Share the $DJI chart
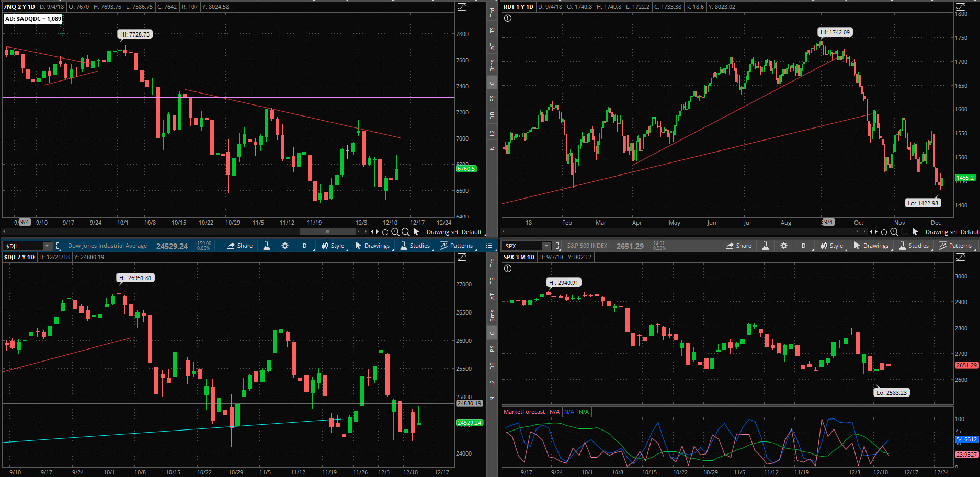The width and height of the screenshot is (980, 477). coord(240,246)
